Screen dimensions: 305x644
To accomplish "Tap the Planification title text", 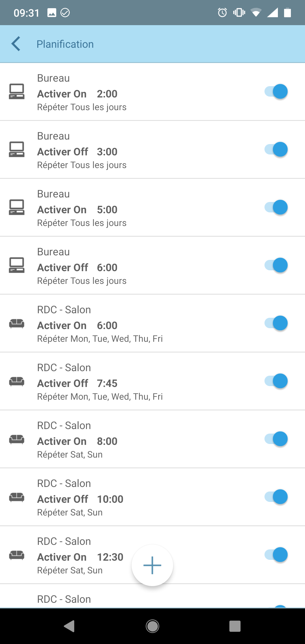I will tap(65, 44).
